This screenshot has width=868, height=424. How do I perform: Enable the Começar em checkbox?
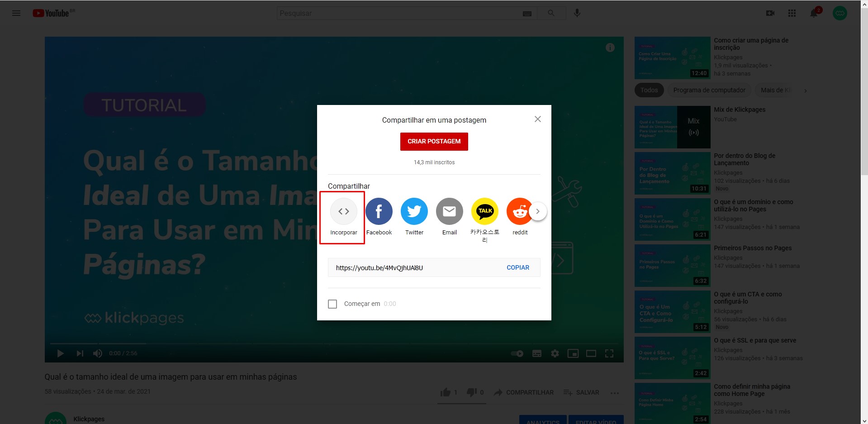pos(332,304)
